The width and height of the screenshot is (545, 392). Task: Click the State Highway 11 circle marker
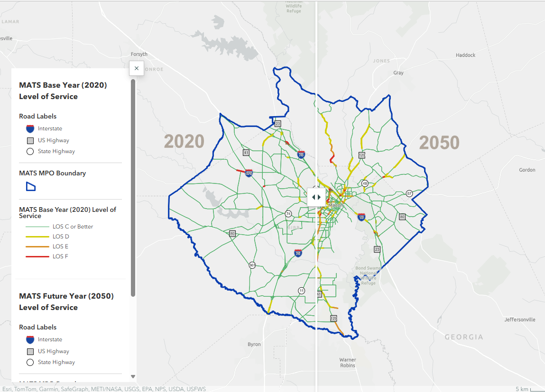[302, 291]
